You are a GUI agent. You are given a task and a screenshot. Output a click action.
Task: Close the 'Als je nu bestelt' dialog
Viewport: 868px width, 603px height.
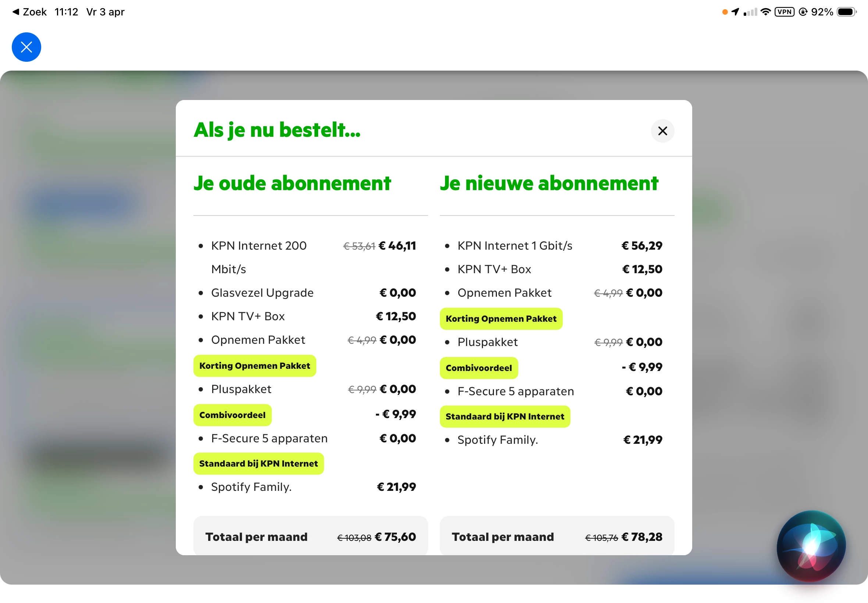point(662,131)
